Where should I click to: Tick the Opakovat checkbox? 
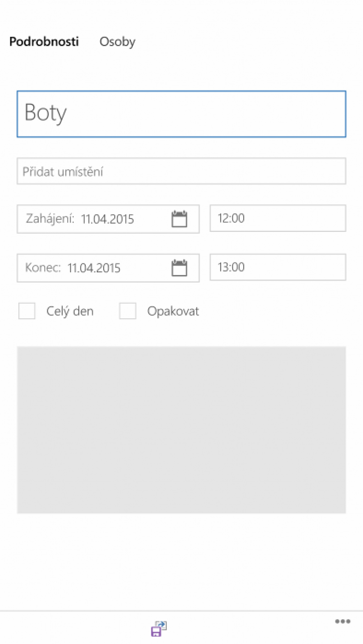[x=128, y=311]
